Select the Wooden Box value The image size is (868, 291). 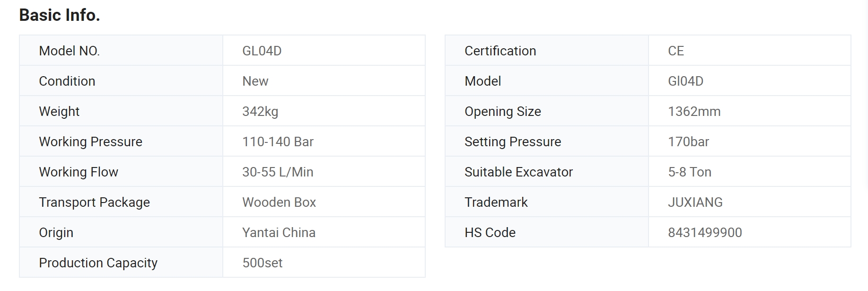tap(279, 202)
